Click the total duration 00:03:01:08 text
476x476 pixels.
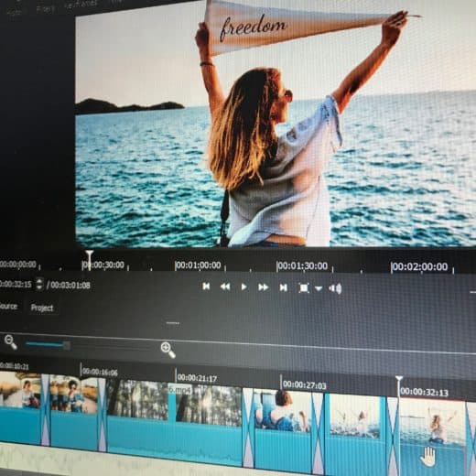pyautogui.click(x=70, y=286)
